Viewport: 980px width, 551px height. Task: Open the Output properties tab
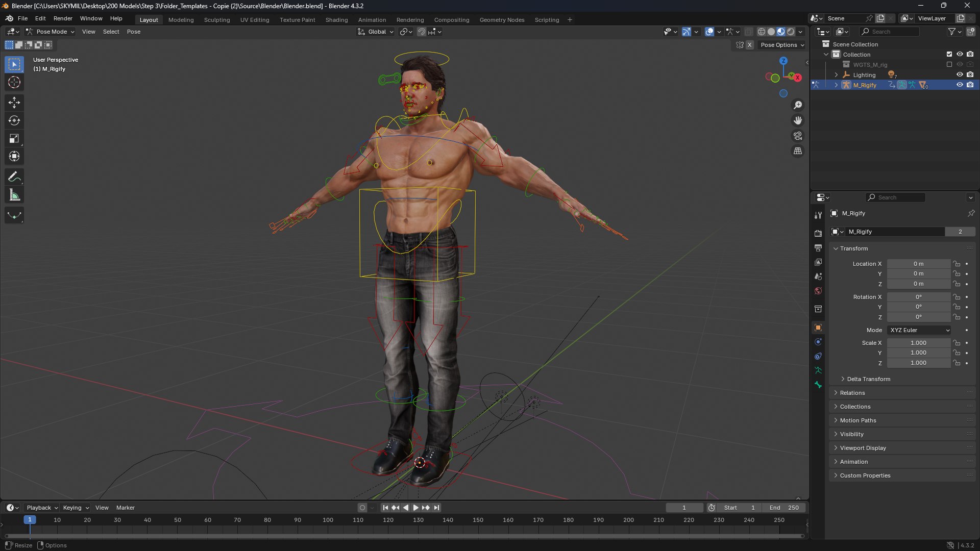click(x=818, y=247)
